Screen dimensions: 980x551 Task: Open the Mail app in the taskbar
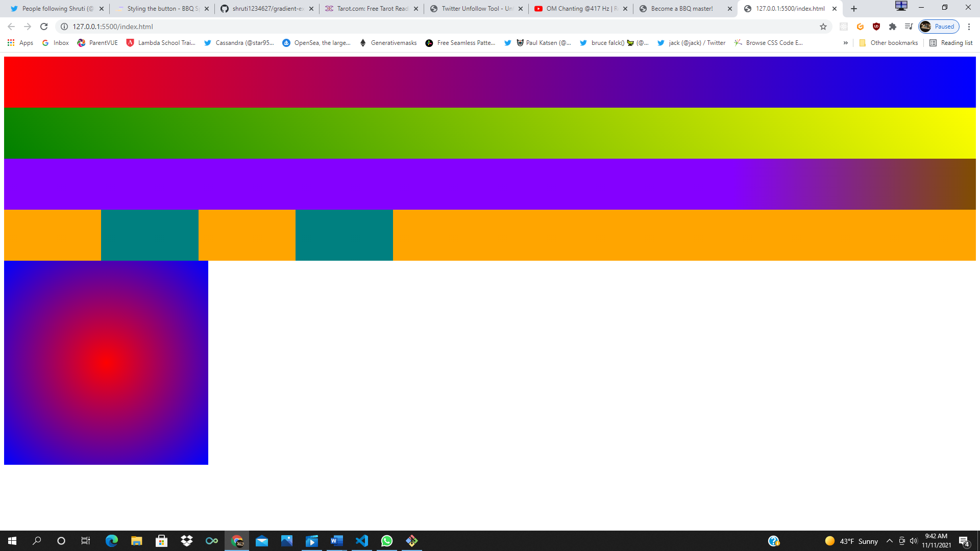pos(262,541)
